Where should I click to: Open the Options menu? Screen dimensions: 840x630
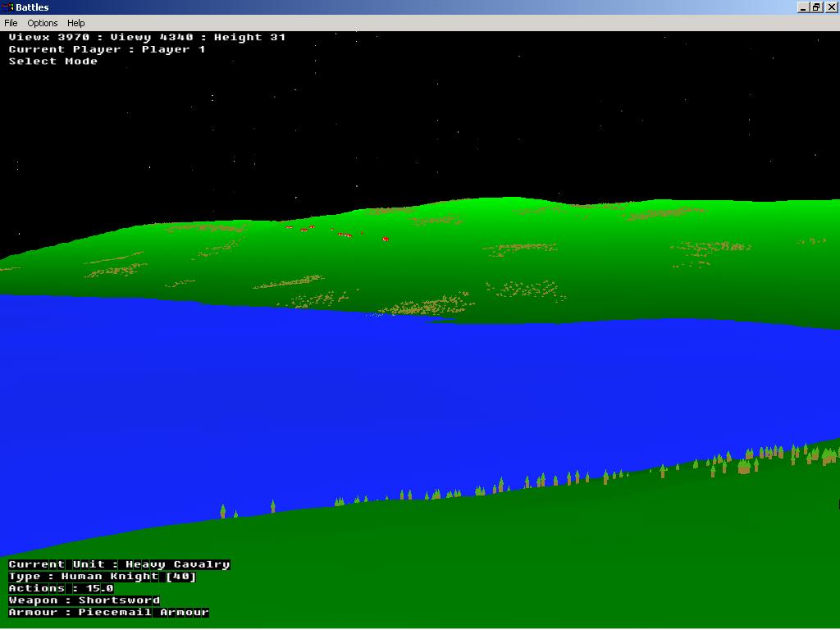[43, 23]
